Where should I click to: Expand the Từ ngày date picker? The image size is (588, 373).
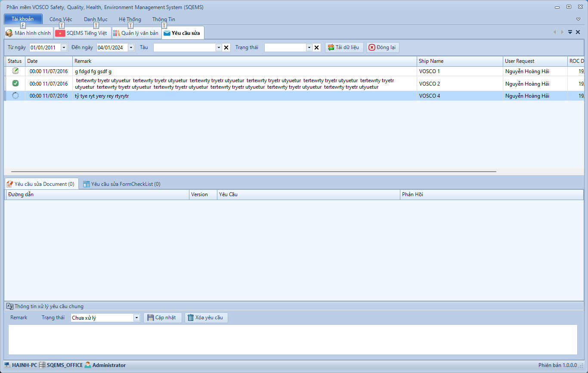click(64, 48)
